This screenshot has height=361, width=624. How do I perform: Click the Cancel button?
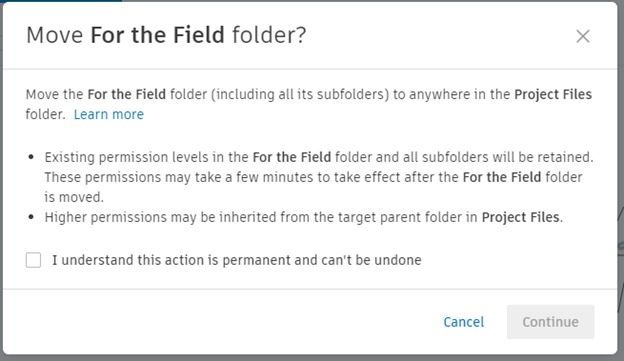pos(464,322)
